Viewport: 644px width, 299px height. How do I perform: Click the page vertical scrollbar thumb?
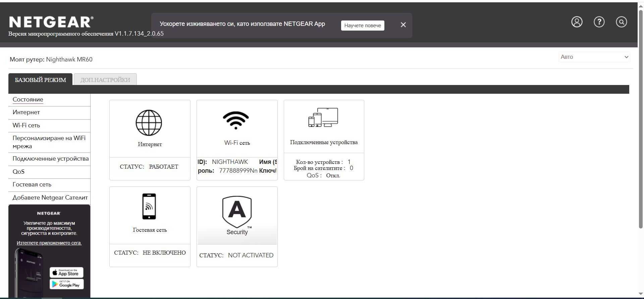(641, 119)
